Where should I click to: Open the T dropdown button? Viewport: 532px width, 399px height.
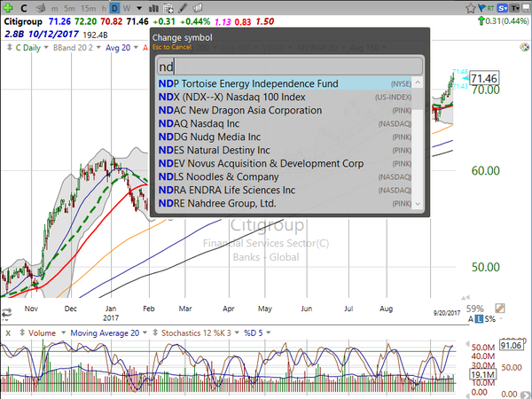(x=515, y=8)
